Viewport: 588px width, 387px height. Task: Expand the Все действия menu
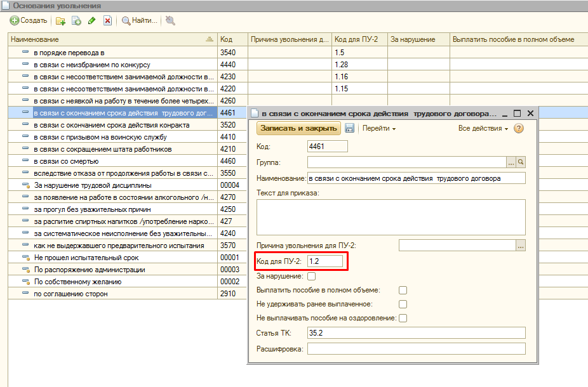pyautogui.click(x=483, y=128)
